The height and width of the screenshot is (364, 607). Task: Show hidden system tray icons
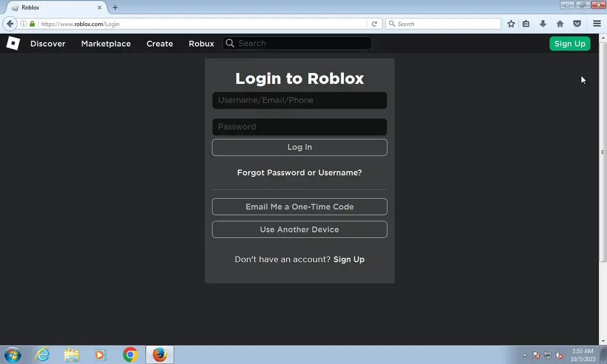pos(524,355)
